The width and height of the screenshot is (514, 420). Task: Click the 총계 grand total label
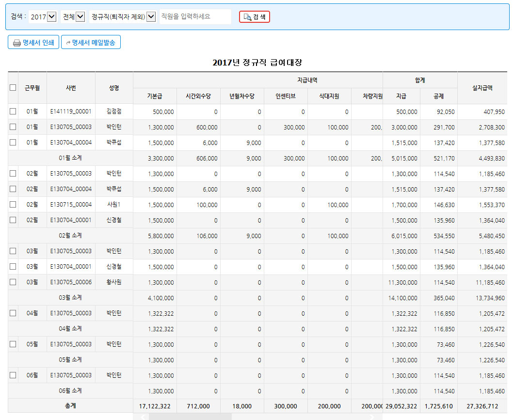(x=70, y=406)
